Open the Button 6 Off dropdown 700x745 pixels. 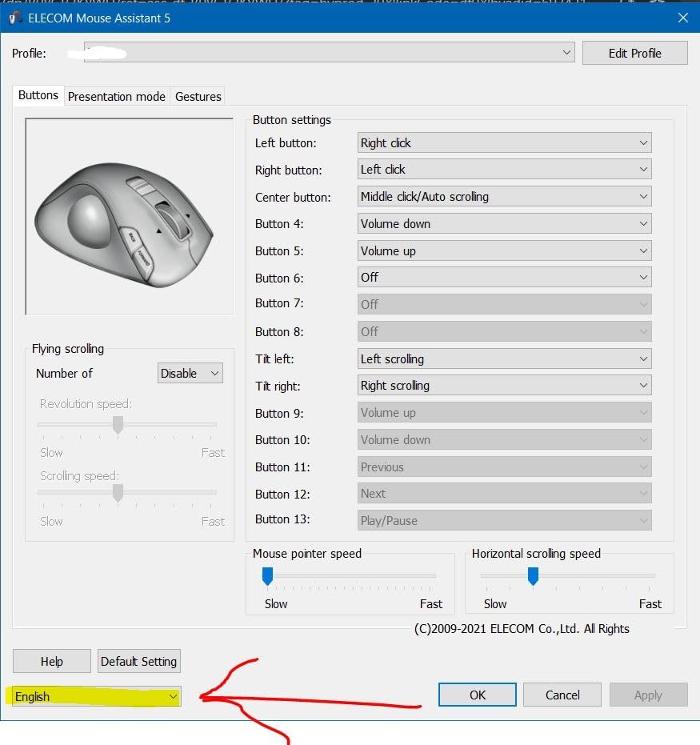tap(504, 278)
